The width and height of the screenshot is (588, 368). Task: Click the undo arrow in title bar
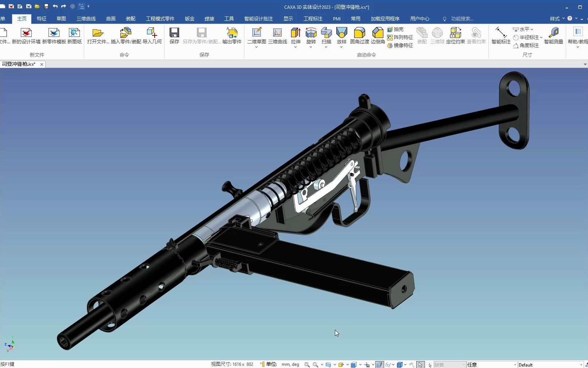(55, 6)
